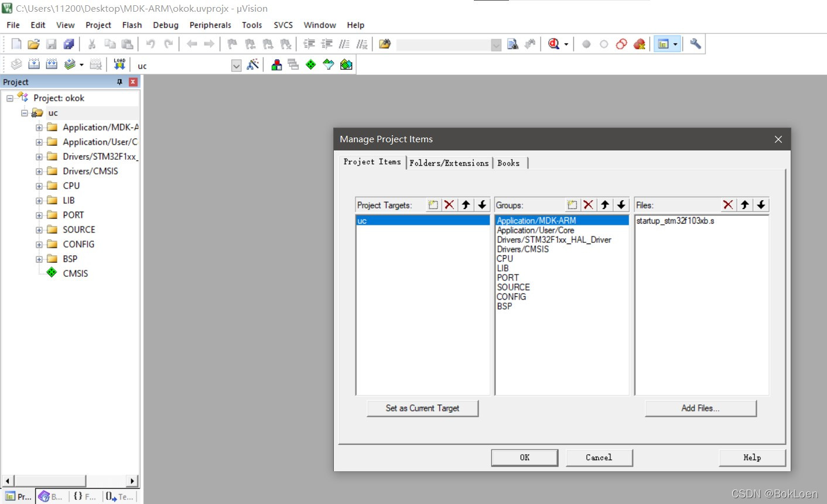The image size is (827, 504).
Task: Open the Peripherals menu
Action: click(x=210, y=25)
